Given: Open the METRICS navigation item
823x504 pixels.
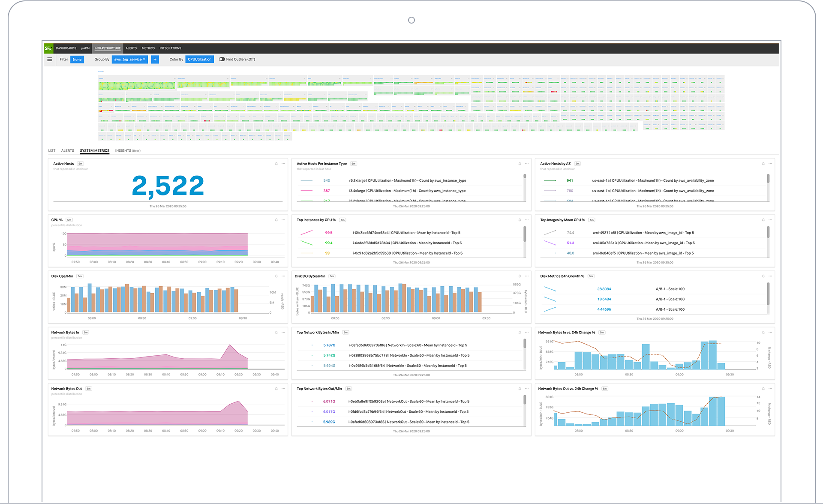Looking at the screenshot, I should pyautogui.click(x=148, y=48).
